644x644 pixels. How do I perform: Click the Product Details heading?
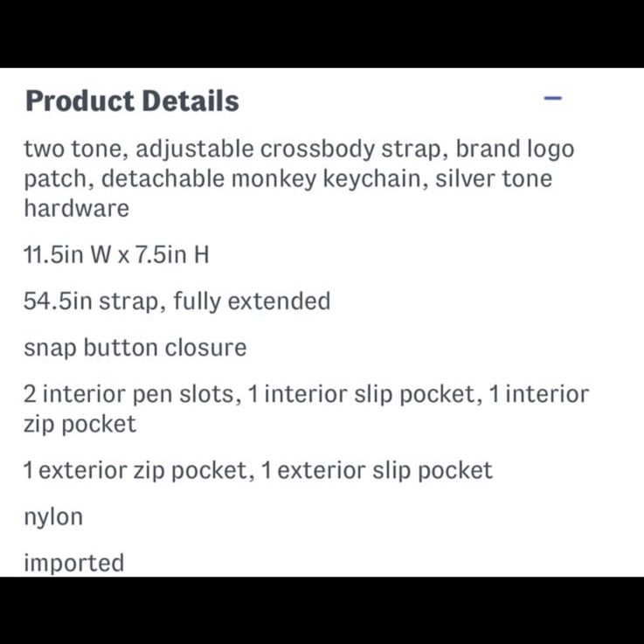(x=132, y=101)
